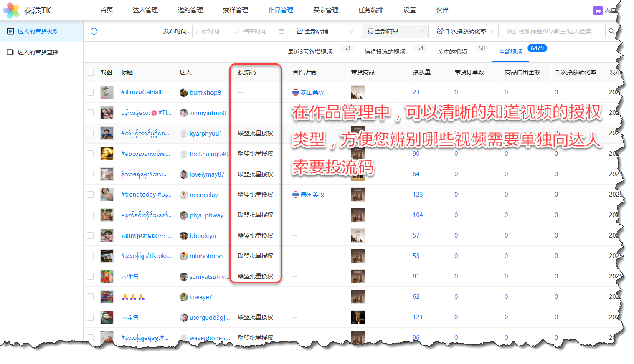Check the row for bum.shop8 video

90,92
